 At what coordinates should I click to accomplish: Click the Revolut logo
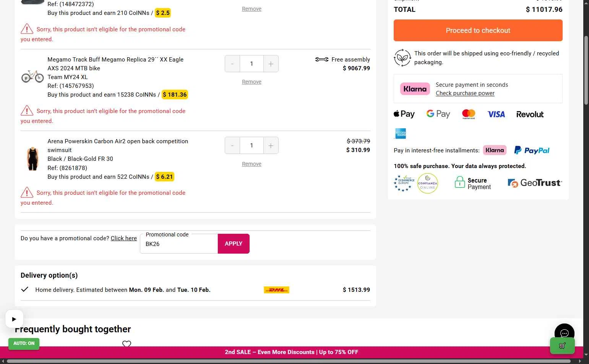pos(530,114)
